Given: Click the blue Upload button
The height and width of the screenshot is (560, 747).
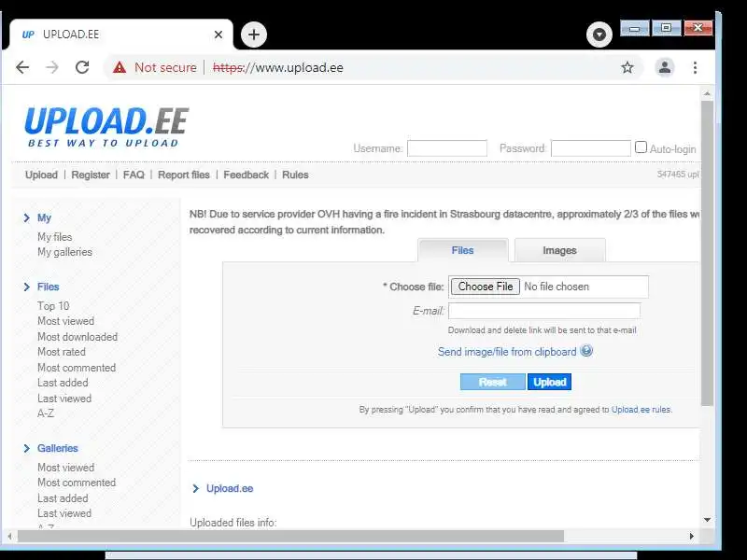Looking at the screenshot, I should click(550, 382).
